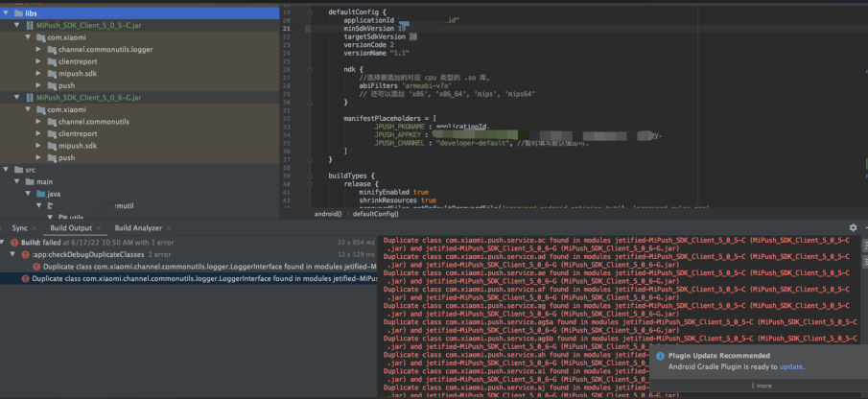Click the '22 s 854 ms' build duration
The width and height of the screenshot is (868, 399).
tap(356, 243)
